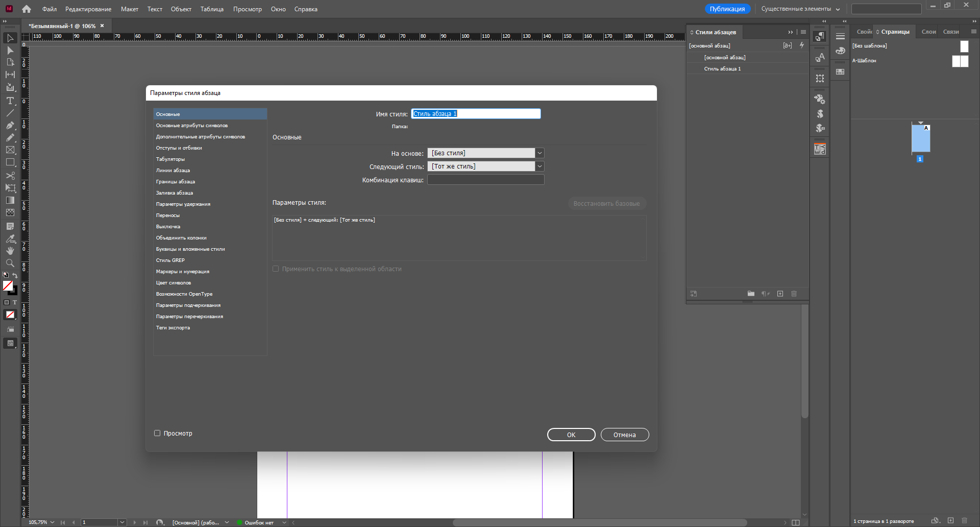Open the zoom level dropdown in the status bar
The height and width of the screenshot is (527, 980).
pos(52,522)
